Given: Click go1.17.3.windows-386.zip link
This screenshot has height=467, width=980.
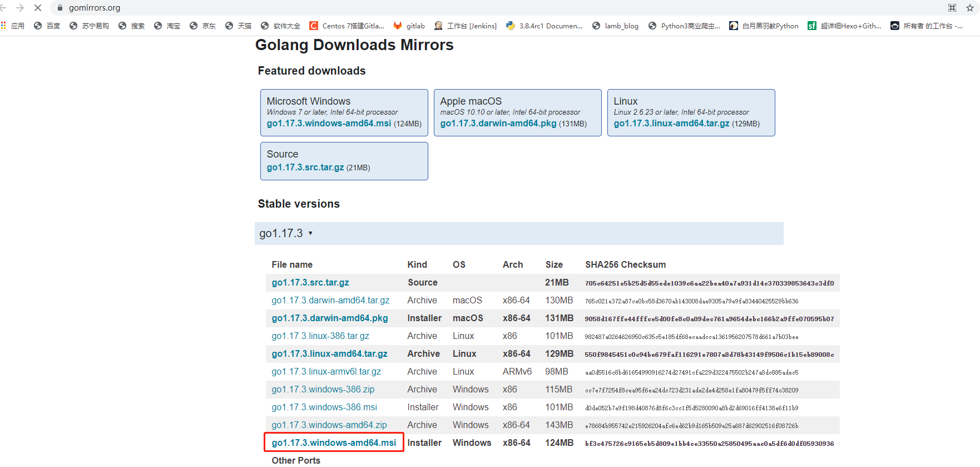Looking at the screenshot, I should tap(323, 390).
